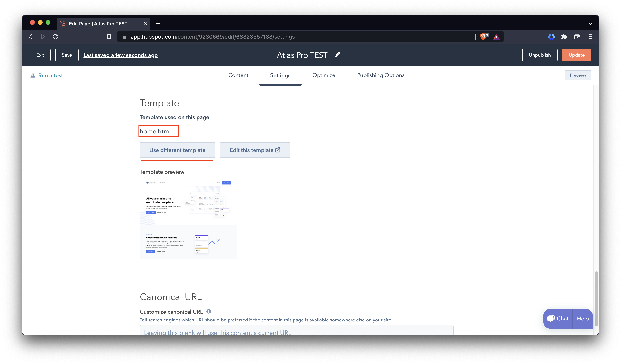Open the Brave wallet icon
This screenshot has width=621, height=364.
[577, 37]
